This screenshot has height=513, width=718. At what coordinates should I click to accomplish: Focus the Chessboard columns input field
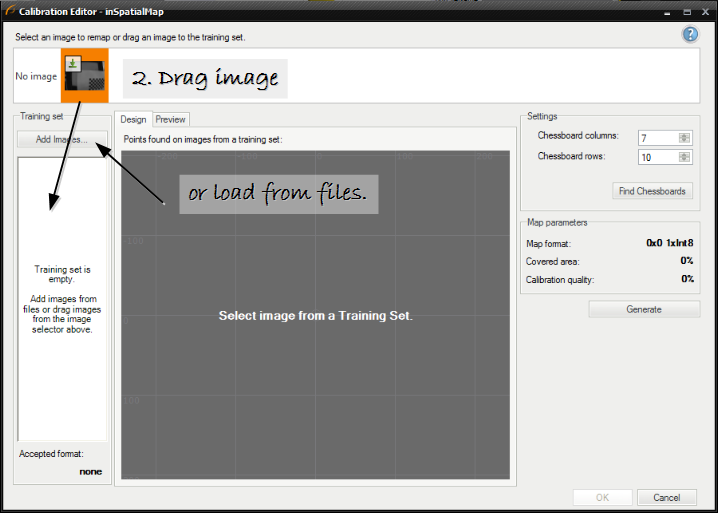(656, 138)
